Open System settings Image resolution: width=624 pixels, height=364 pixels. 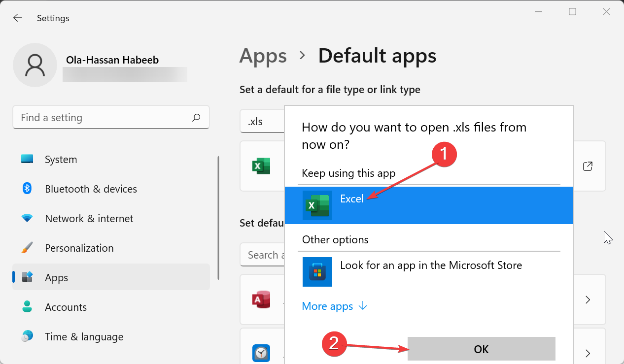click(x=111, y=160)
